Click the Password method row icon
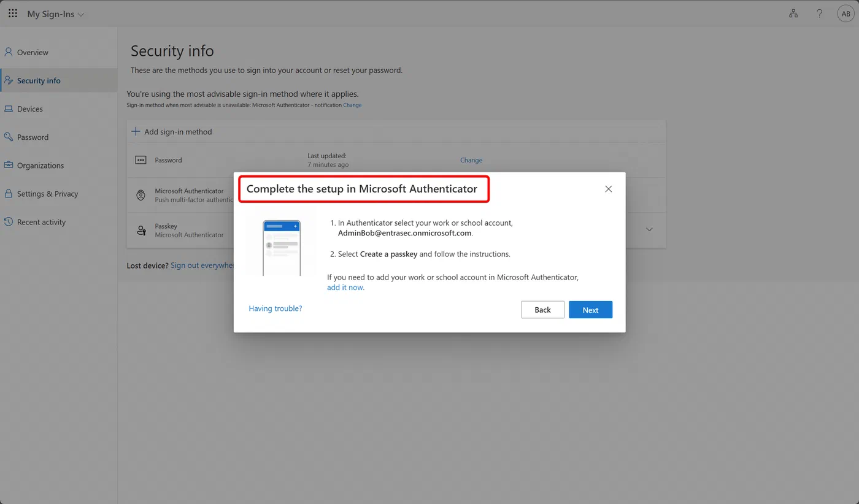 (x=141, y=160)
